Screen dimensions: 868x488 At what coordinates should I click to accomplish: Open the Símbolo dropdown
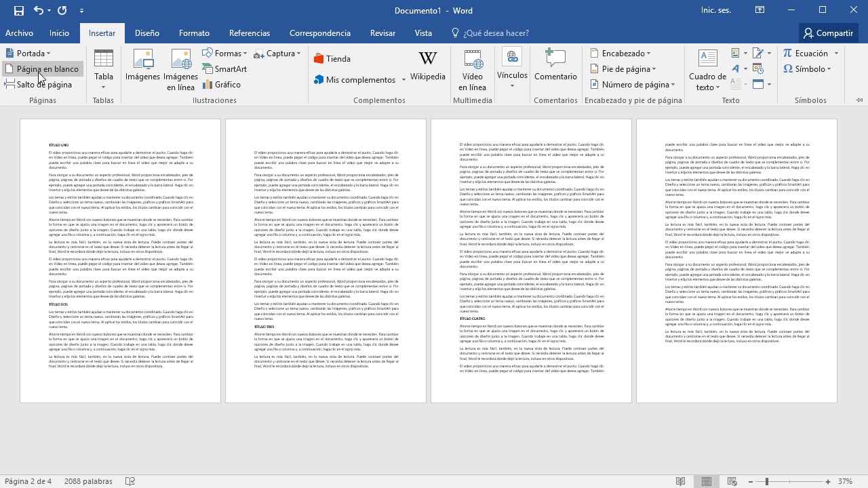806,68
